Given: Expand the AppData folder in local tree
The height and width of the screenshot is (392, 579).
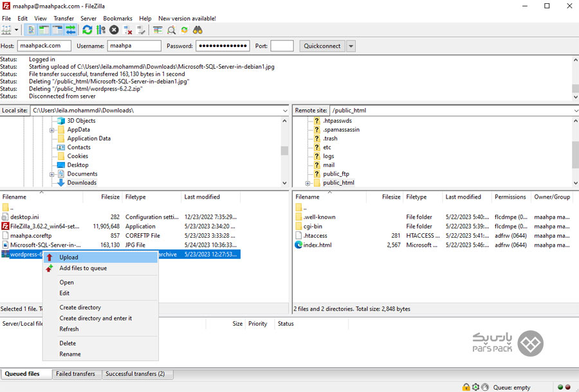Looking at the screenshot, I should pos(51,130).
